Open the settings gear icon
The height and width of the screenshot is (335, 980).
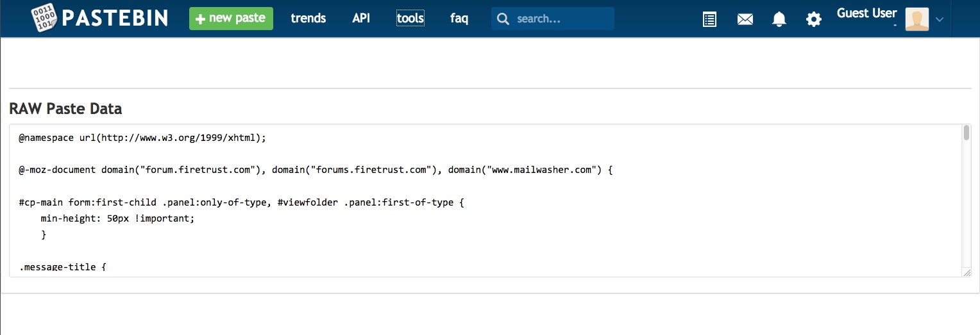tap(813, 19)
